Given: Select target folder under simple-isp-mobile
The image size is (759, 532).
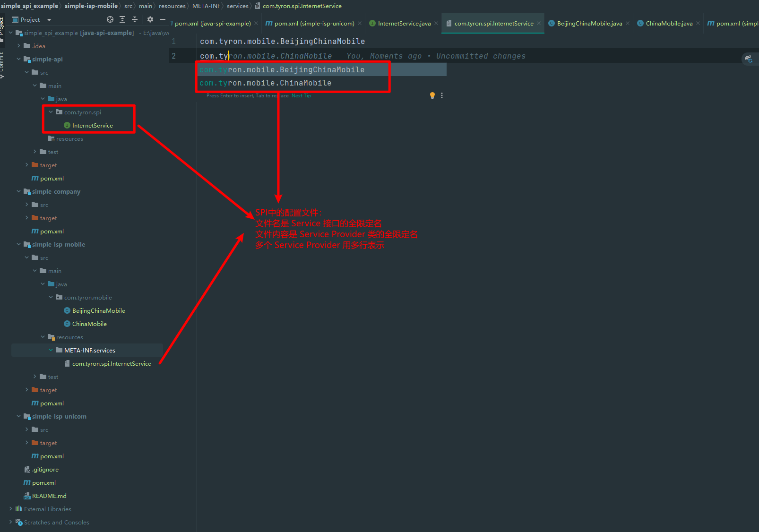Looking at the screenshot, I should tap(44, 390).
